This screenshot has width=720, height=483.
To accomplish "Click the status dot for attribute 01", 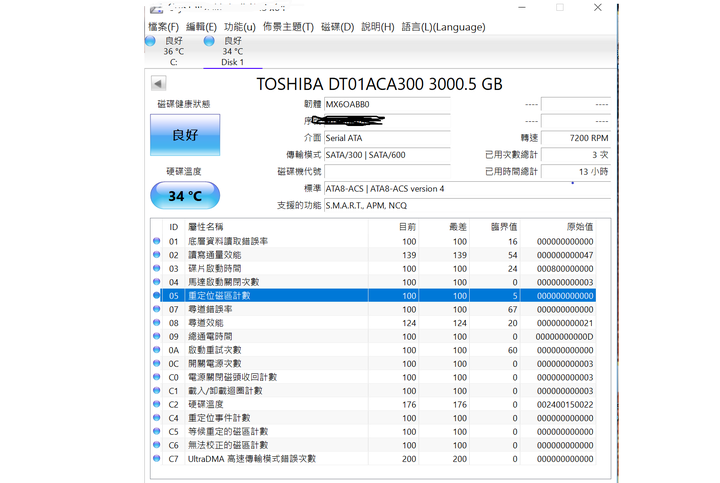I will (x=157, y=241).
